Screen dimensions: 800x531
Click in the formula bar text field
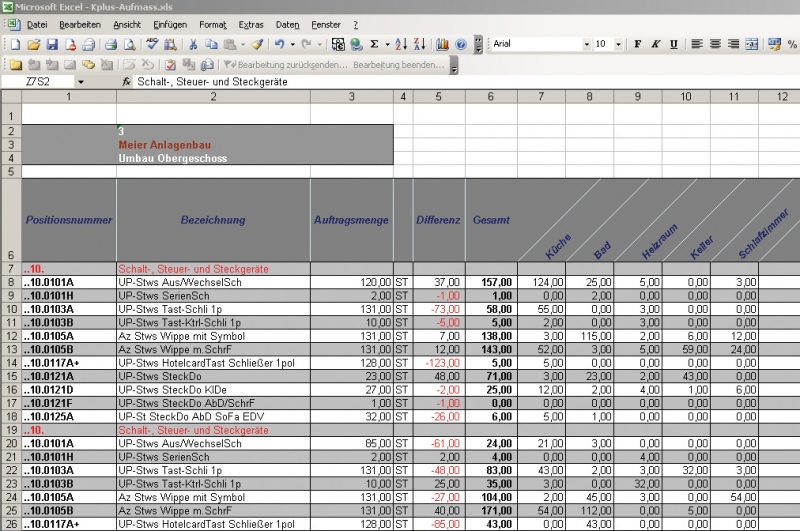pos(450,81)
